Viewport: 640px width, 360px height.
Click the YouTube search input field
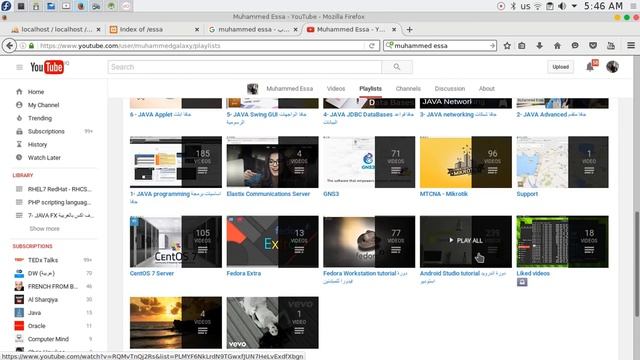pyautogui.click(x=245, y=67)
